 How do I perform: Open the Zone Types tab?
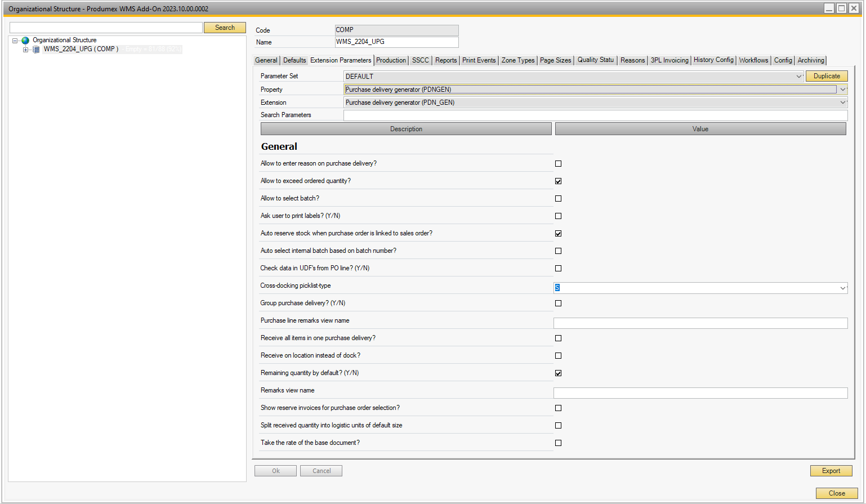tap(518, 60)
